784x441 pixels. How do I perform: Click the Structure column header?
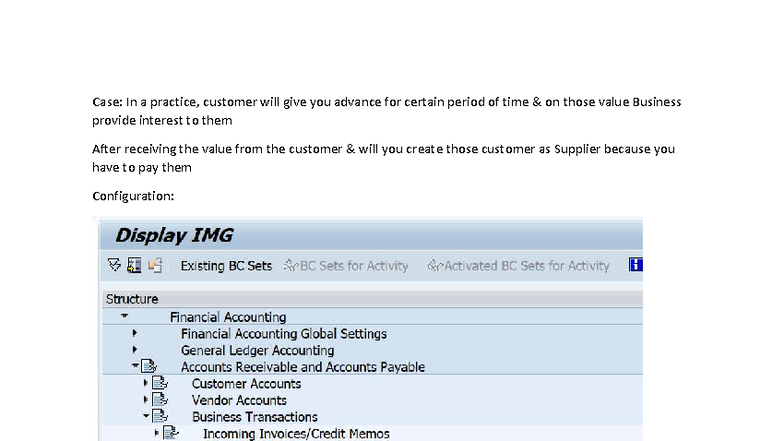point(132,299)
